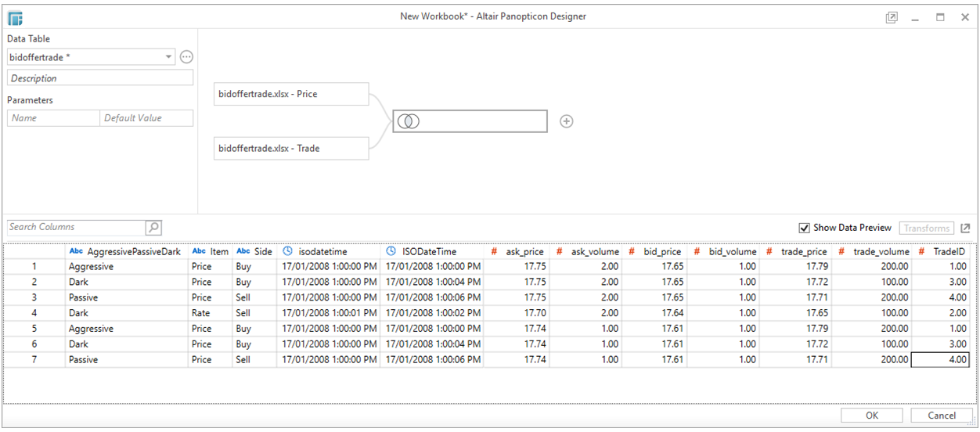Click the 1:00:02 PM ISODateTime cell
This screenshot has width=980, height=432.
431,313
